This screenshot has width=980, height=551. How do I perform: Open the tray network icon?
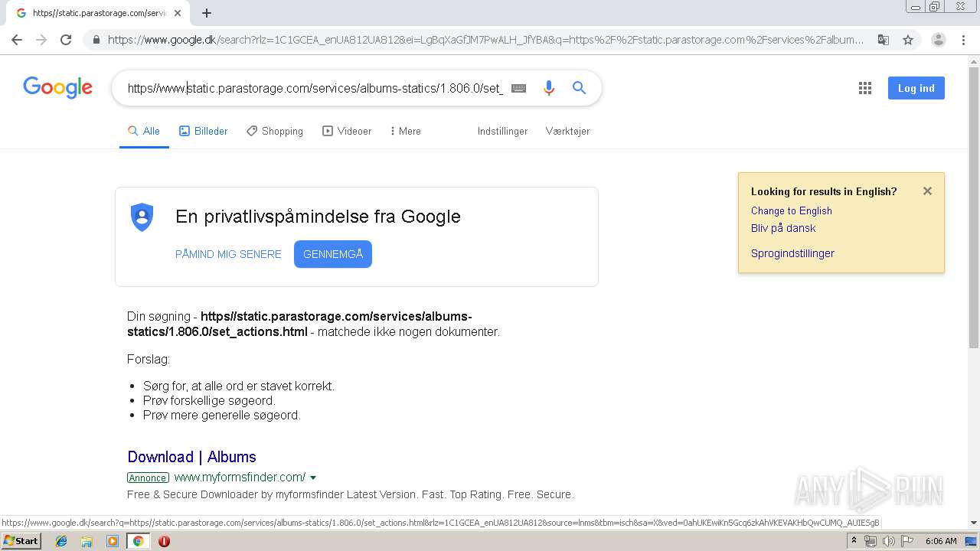[x=871, y=541]
